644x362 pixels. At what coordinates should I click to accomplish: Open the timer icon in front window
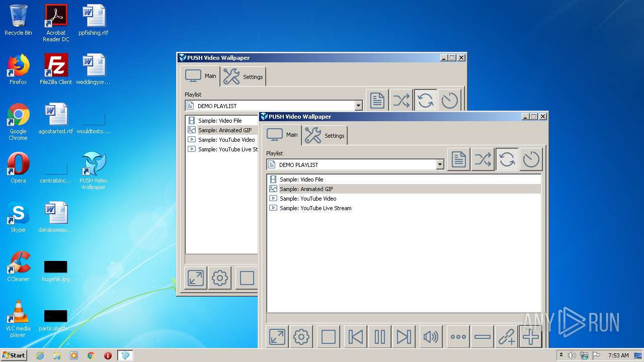531,160
